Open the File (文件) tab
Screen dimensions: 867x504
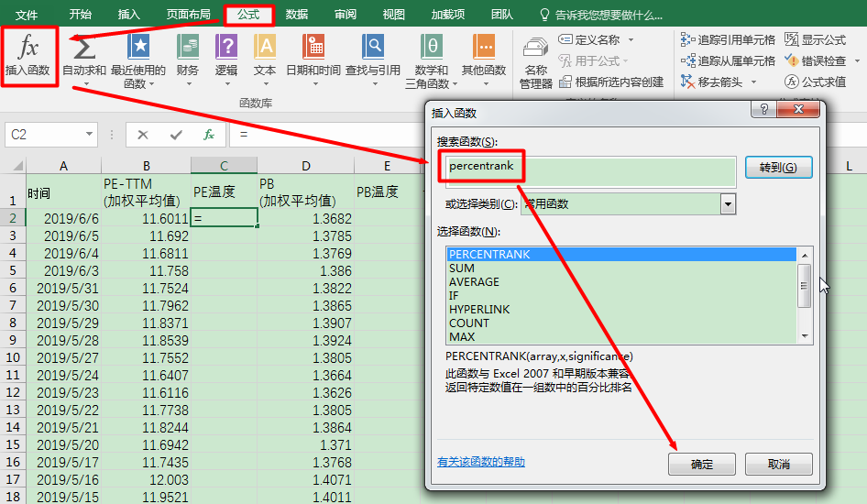(27, 15)
